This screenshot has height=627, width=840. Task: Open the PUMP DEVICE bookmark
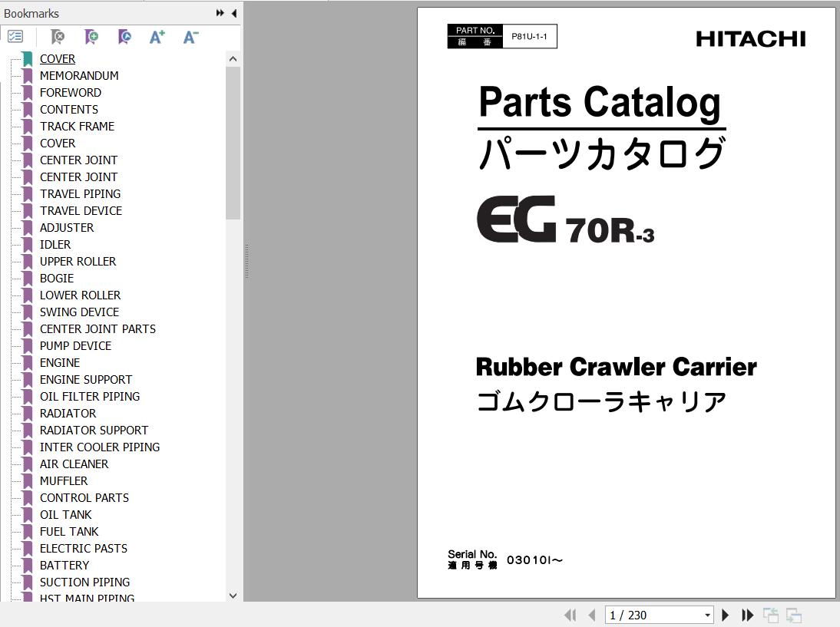[75, 345]
